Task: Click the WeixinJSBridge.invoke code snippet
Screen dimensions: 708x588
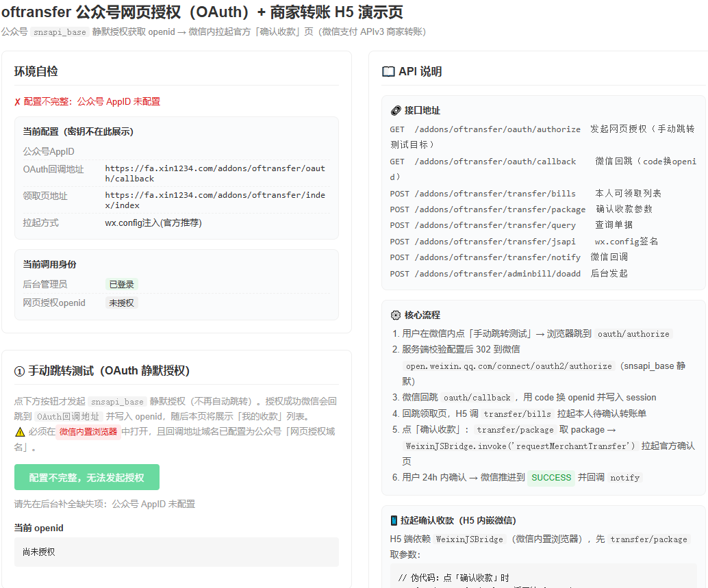Action: 520,446
